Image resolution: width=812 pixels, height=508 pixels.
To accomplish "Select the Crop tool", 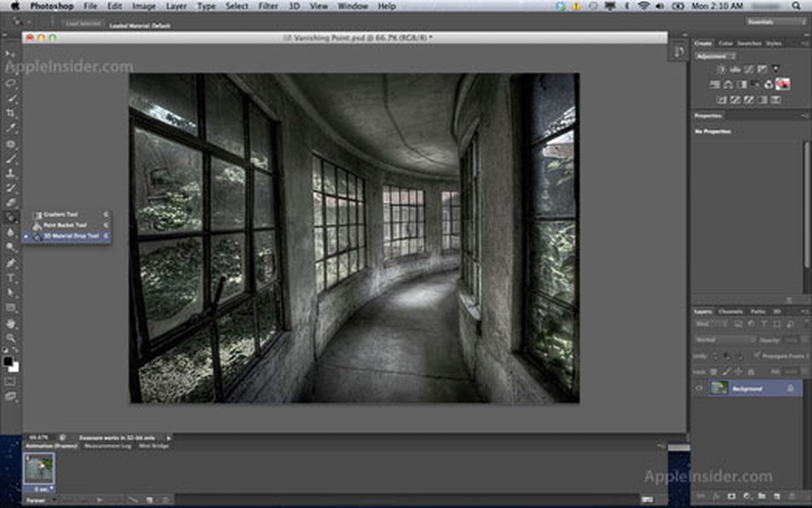I will tap(11, 113).
